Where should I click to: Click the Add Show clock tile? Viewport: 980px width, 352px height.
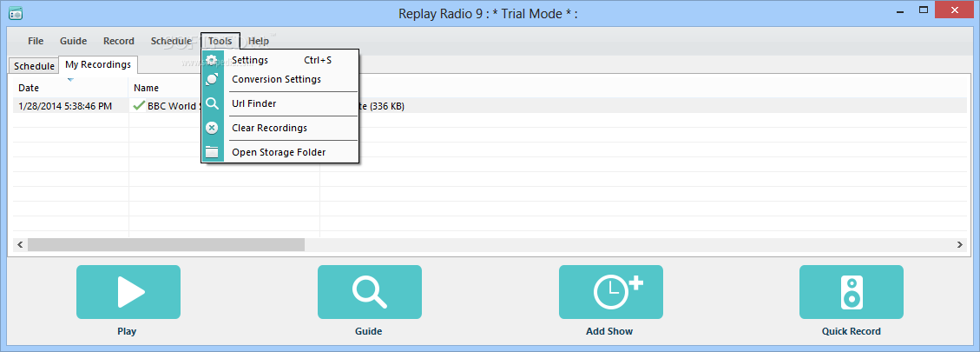point(610,292)
